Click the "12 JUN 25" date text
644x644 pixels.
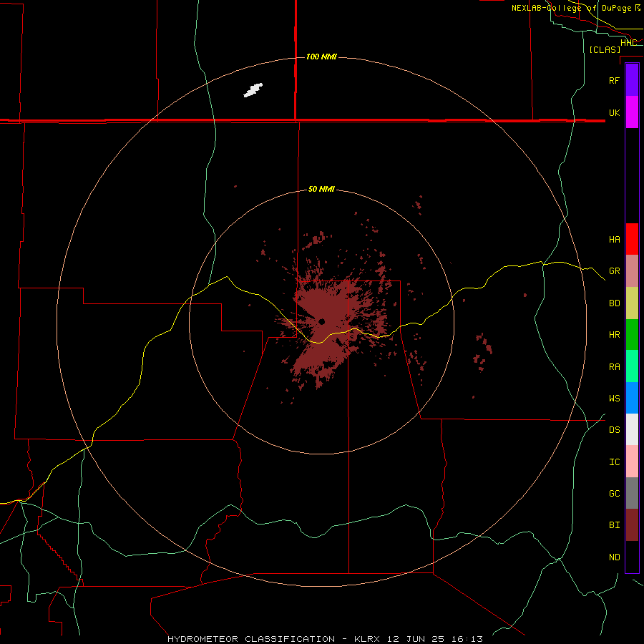pyautogui.click(x=415, y=639)
